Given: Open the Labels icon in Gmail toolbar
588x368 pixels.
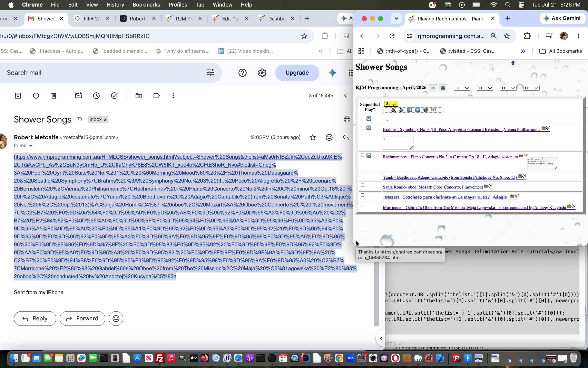Looking at the screenshot, I should click(157, 96).
